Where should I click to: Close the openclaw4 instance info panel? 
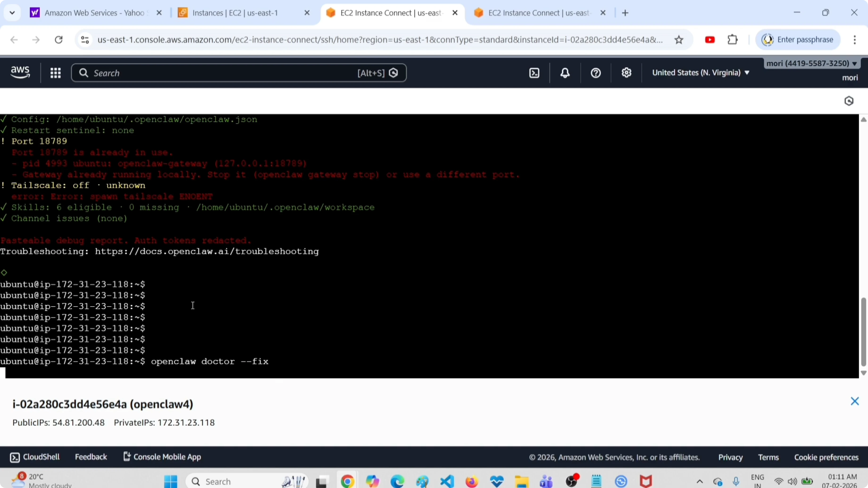[x=855, y=401]
